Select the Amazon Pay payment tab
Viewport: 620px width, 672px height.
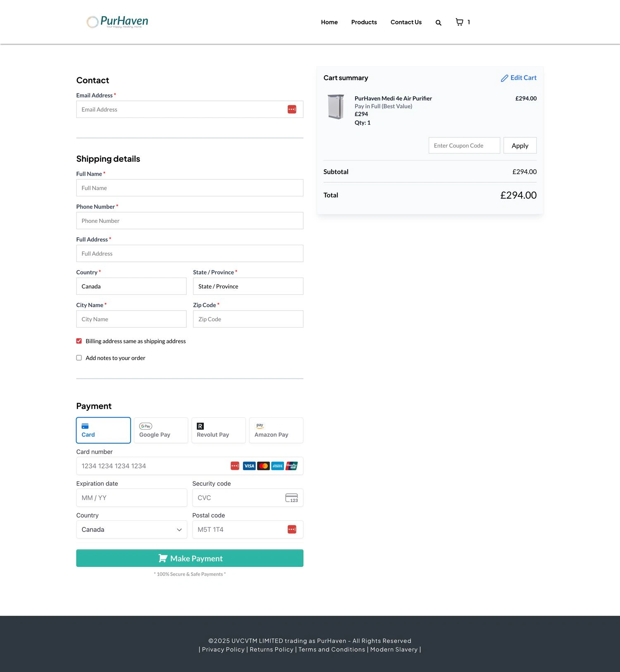(276, 430)
